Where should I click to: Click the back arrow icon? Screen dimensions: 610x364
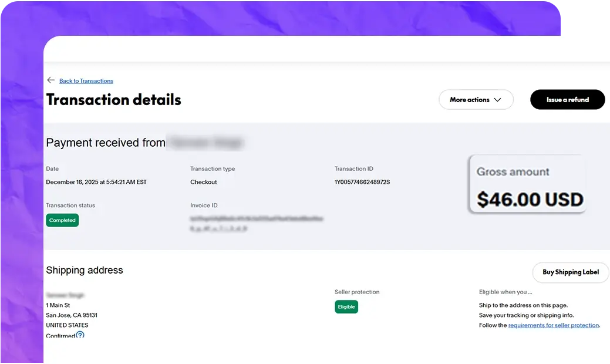coord(50,80)
